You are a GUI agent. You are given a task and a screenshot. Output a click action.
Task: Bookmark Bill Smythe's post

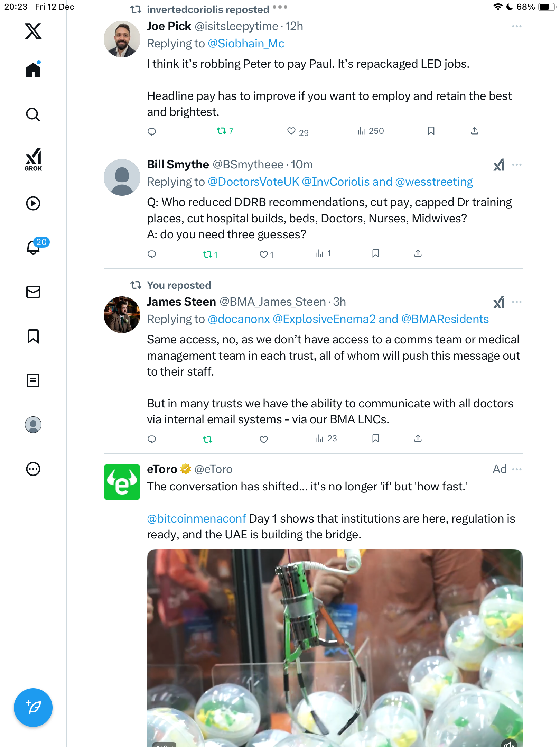click(376, 253)
